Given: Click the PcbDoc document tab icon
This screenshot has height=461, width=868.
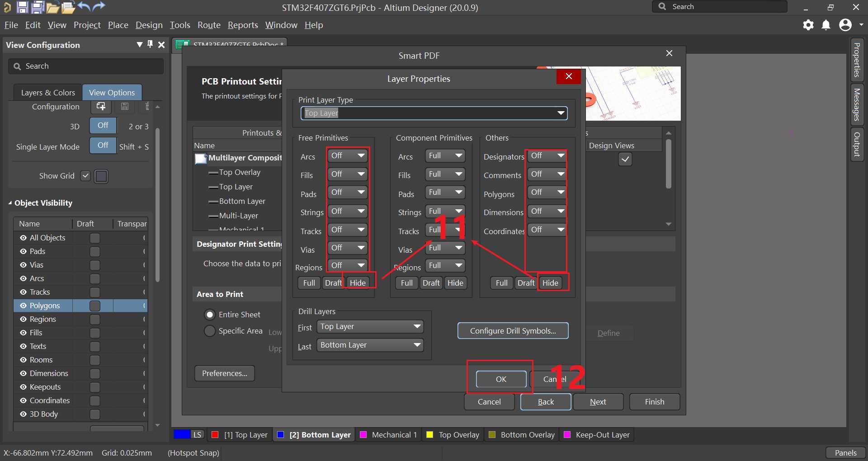Looking at the screenshot, I should click(x=182, y=44).
